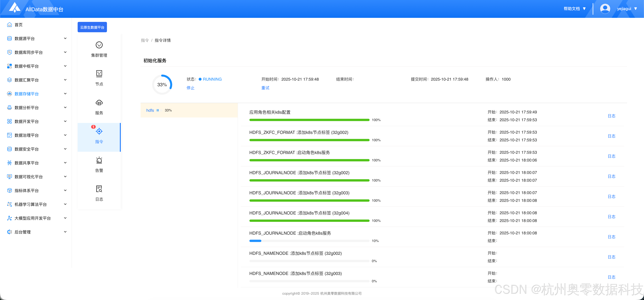The height and width of the screenshot is (300, 644).
Task: Open the 节点 node icon
Action: [x=99, y=74]
